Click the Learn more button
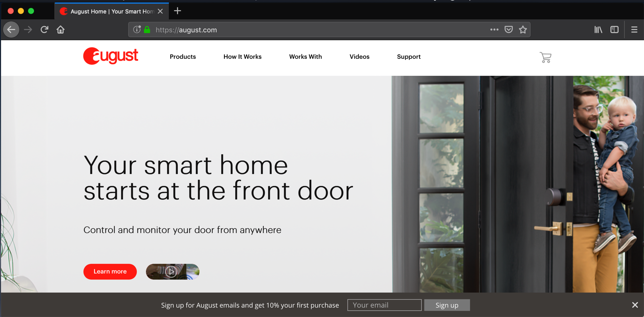Viewport: 644px width, 317px height. (110, 271)
